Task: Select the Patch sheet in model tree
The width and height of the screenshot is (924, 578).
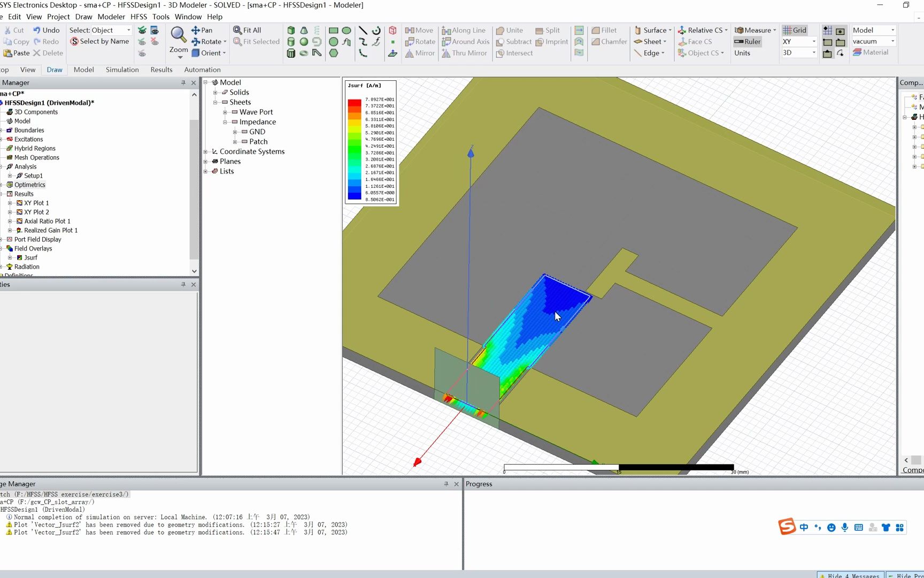Action: 258,142
